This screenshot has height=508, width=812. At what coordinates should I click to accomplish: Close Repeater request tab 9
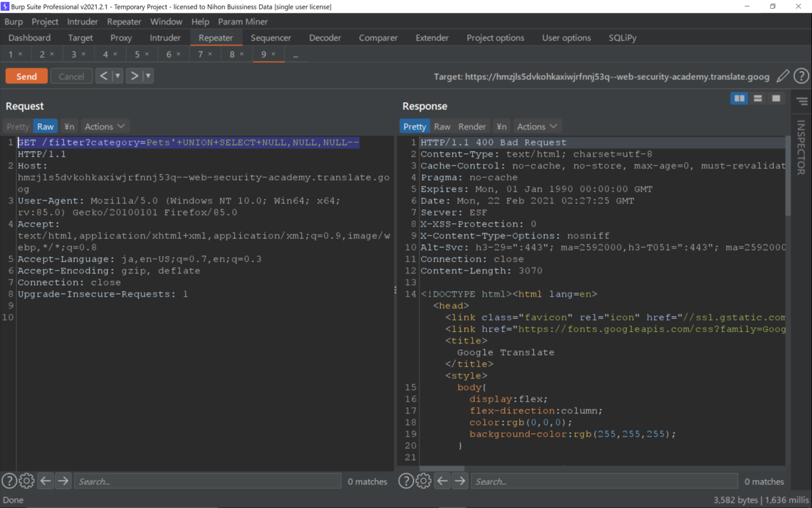coord(273,54)
